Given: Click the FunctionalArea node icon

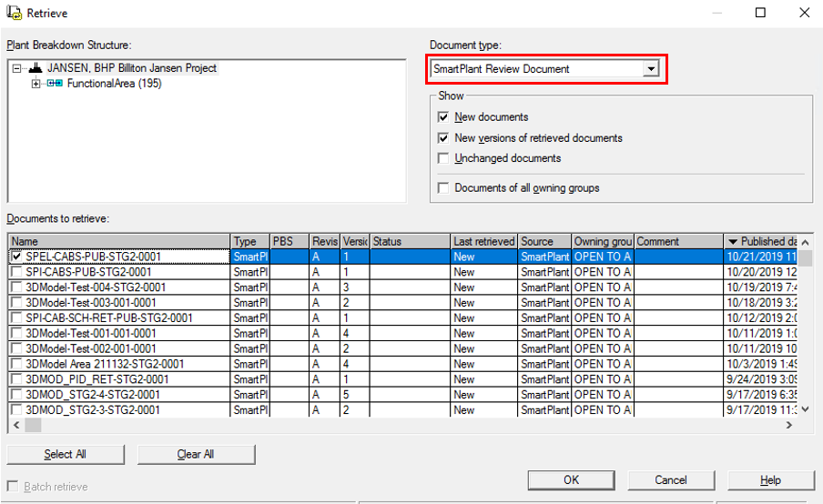Looking at the screenshot, I should (55, 84).
